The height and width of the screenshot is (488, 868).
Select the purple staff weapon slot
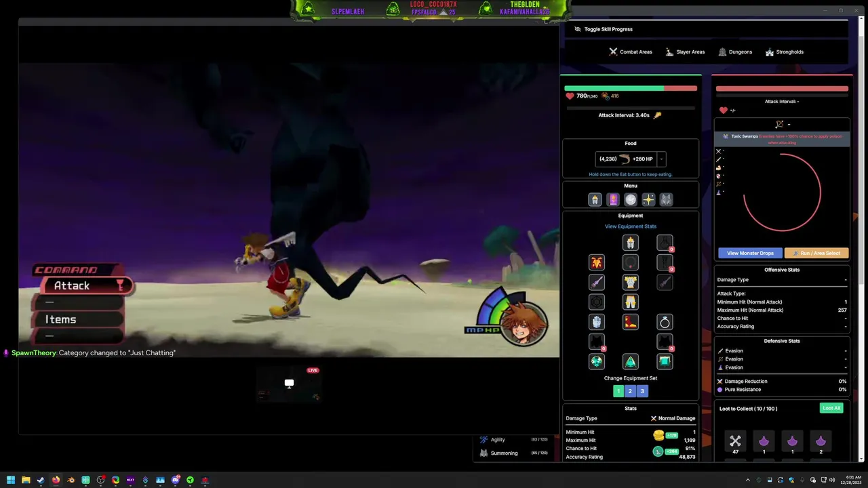click(597, 282)
